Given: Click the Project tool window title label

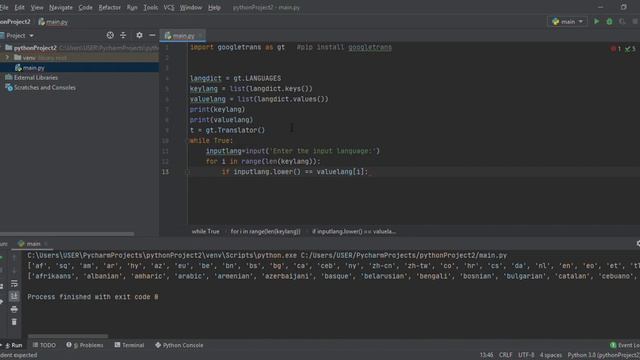Looking at the screenshot, I should [x=16, y=36].
